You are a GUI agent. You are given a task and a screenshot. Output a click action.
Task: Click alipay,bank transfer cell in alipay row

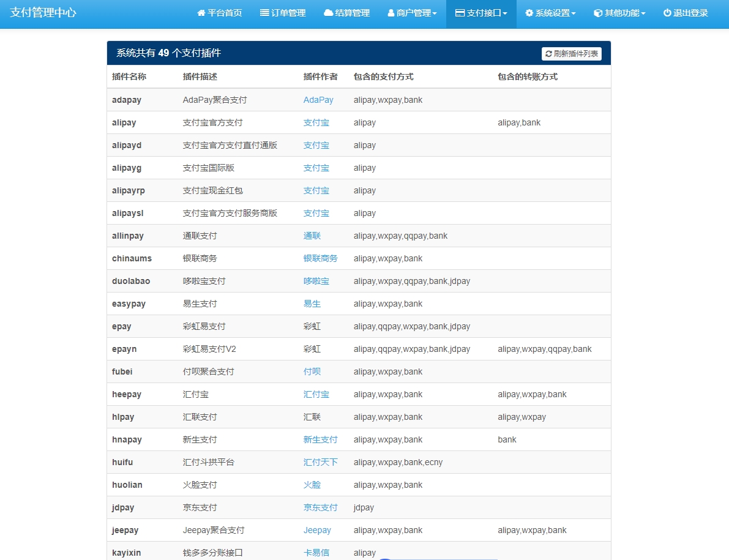(519, 122)
